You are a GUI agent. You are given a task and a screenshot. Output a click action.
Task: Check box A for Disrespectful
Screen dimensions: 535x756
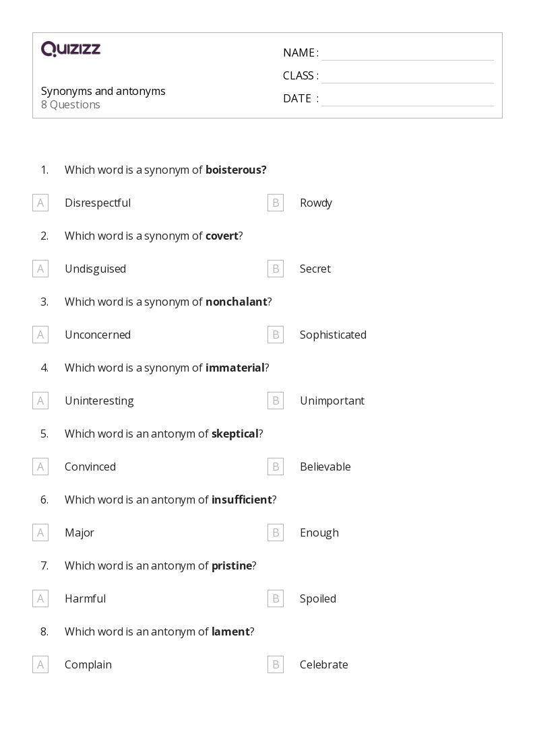coord(40,203)
